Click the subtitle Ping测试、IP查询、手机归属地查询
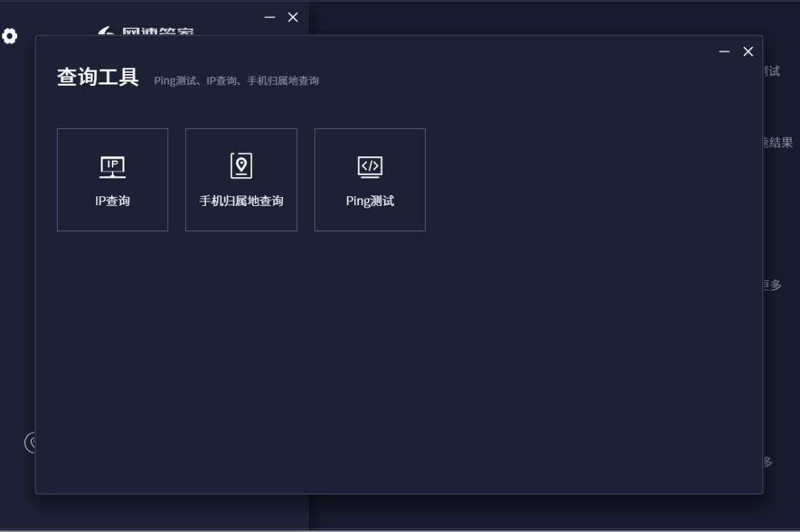The image size is (800, 532). 237,81
